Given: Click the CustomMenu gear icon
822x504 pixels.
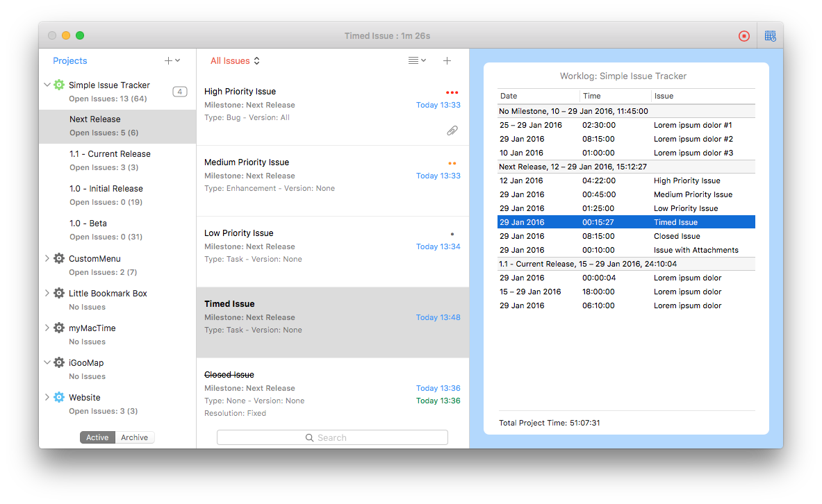Looking at the screenshot, I should tap(59, 258).
